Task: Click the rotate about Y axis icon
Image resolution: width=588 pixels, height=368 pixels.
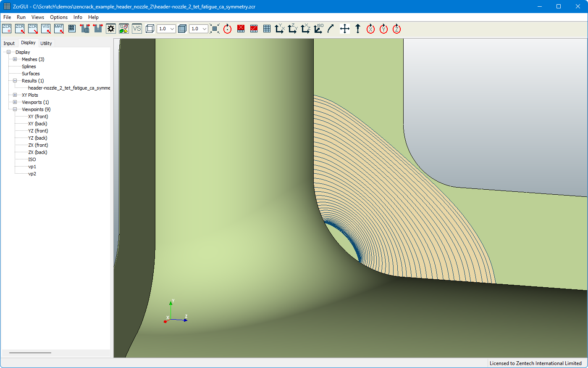Action: (x=384, y=29)
